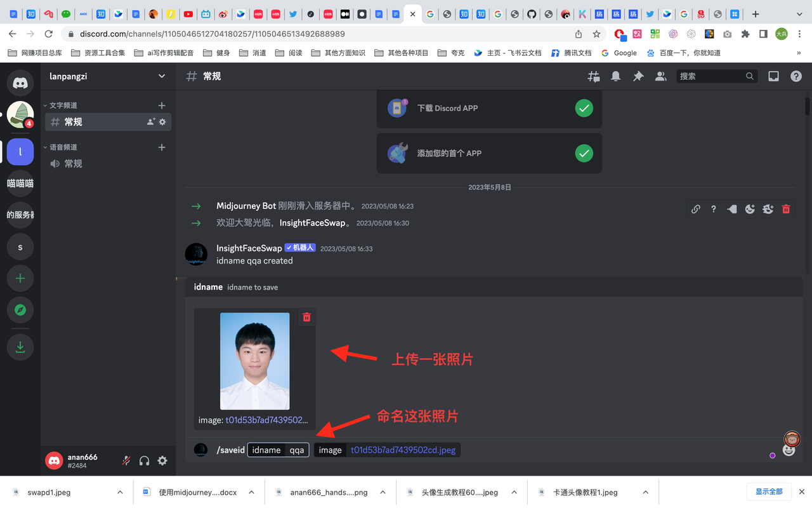Add reaction from message hover toolbar
Image resolution: width=812 pixels, height=508 pixels.
click(750, 209)
